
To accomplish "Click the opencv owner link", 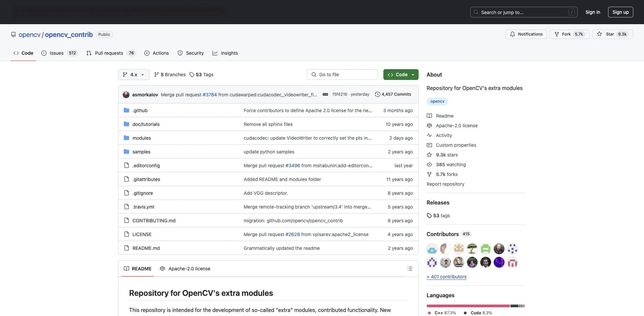I will pos(30,35).
